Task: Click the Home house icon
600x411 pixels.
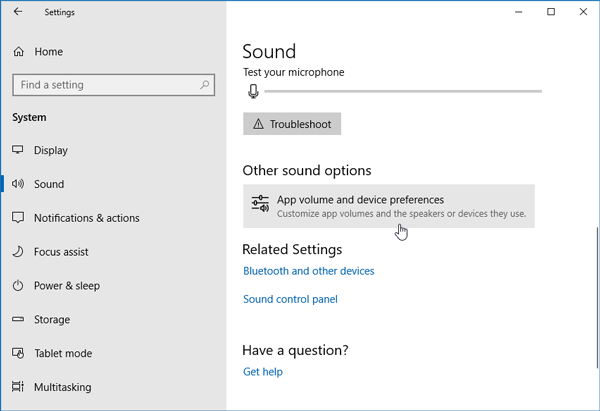Action: point(18,52)
